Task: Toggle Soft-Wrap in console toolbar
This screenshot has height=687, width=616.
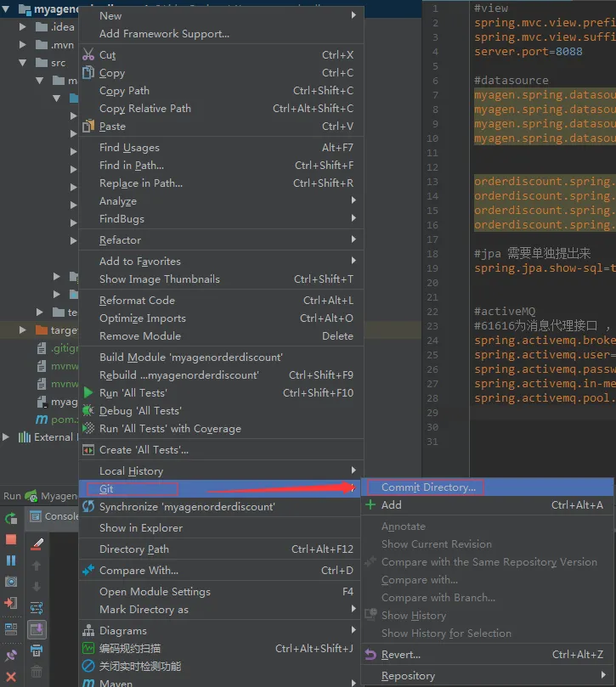Action: click(37, 608)
